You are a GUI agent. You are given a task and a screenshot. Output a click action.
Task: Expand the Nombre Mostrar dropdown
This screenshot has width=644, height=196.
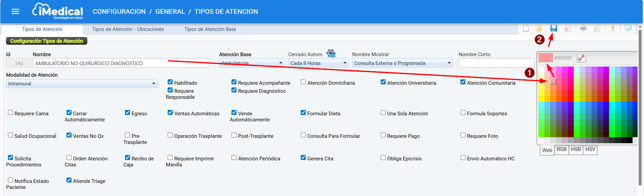pos(402,63)
